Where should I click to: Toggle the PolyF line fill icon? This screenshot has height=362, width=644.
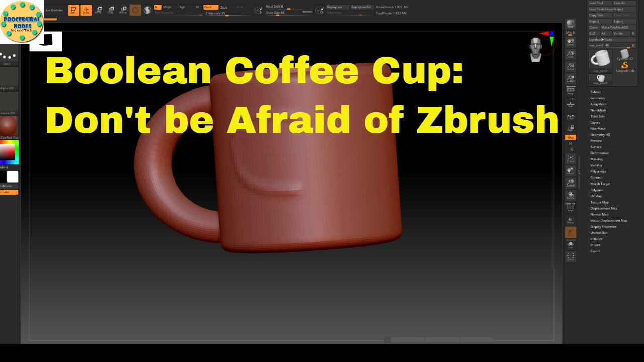(570, 207)
